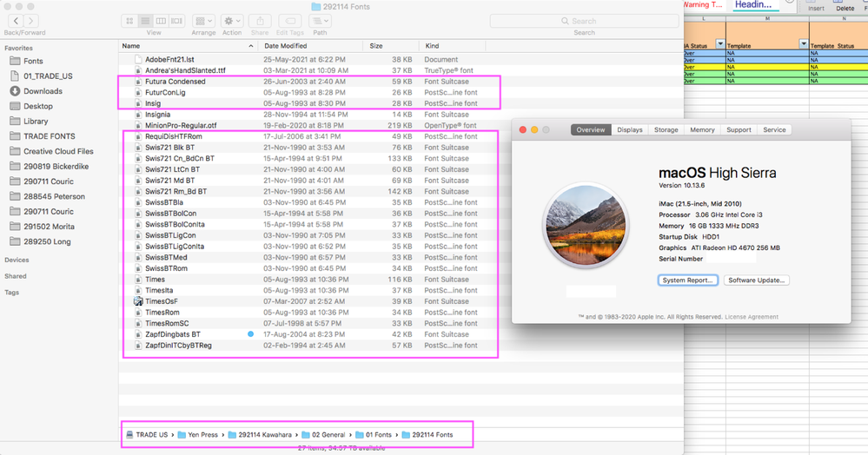
Task: Switch Finder to gallery view
Action: [x=176, y=21]
